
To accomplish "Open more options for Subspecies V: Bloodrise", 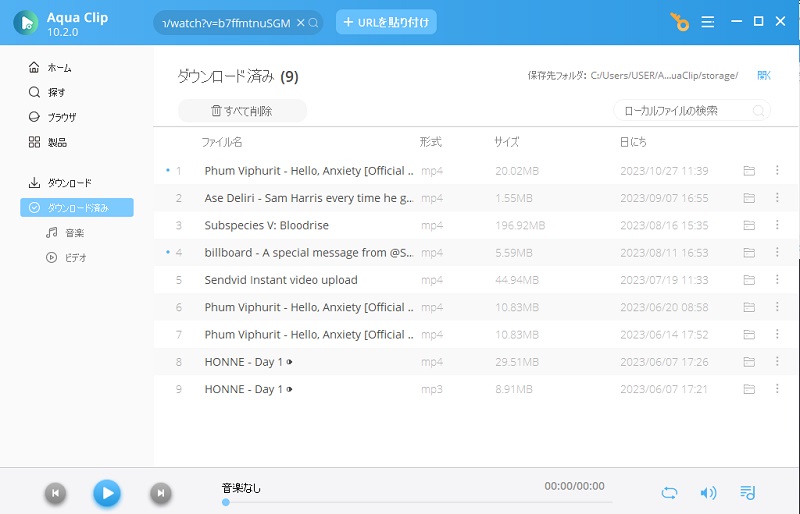I will click(777, 225).
